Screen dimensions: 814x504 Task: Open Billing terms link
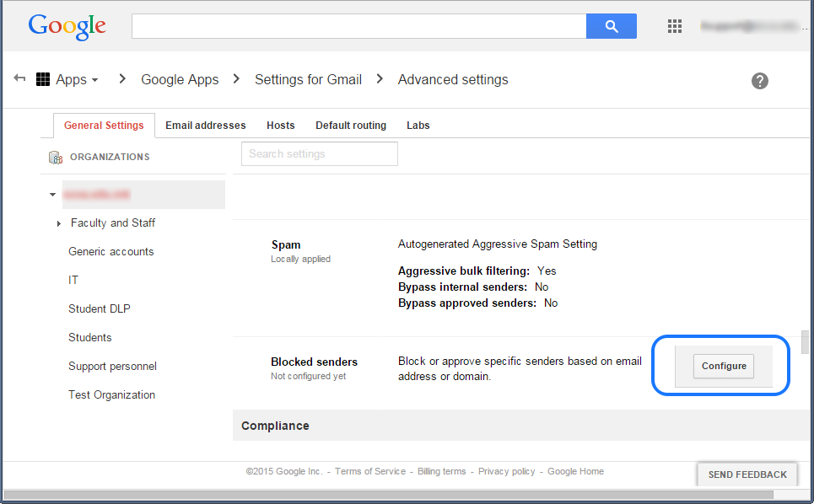tap(442, 471)
